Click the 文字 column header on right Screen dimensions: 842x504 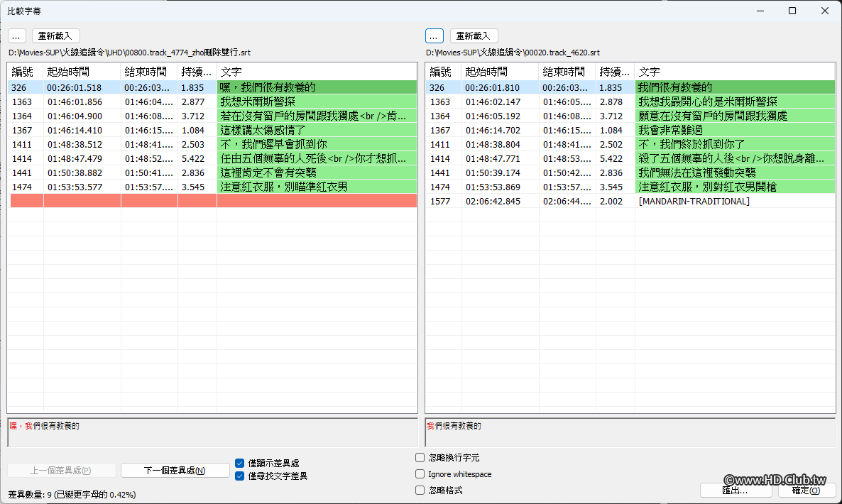click(x=649, y=70)
